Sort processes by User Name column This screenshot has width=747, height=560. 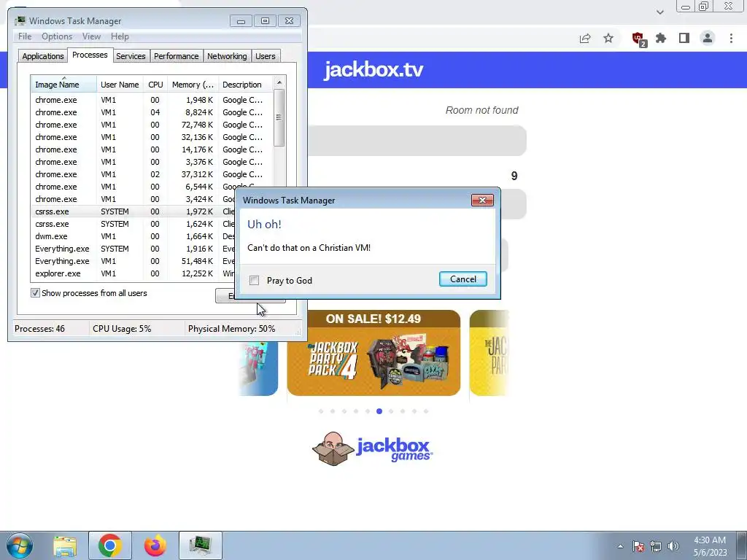[120, 85]
